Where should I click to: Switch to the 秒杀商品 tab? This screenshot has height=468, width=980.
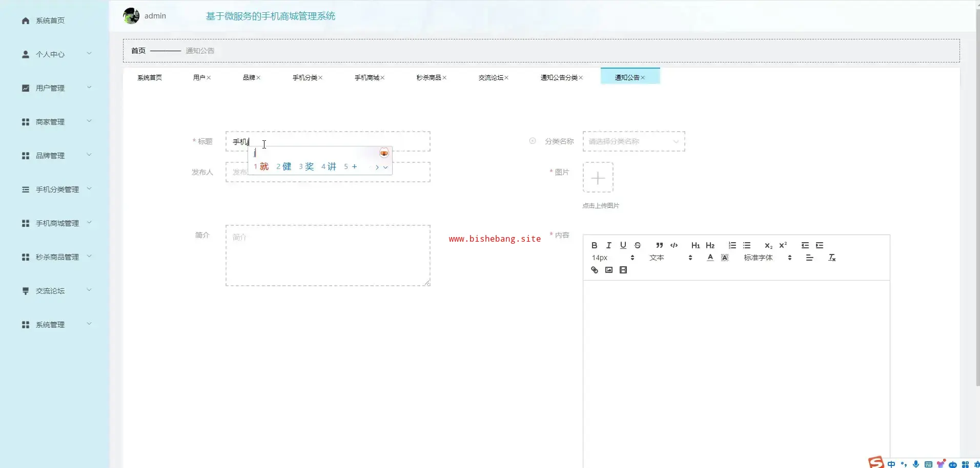tap(428, 77)
